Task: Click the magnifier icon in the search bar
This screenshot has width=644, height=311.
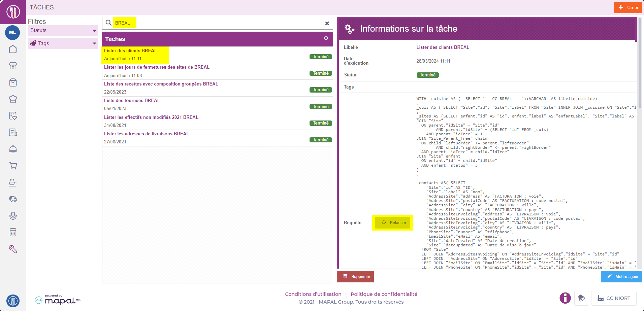Action: pos(108,23)
